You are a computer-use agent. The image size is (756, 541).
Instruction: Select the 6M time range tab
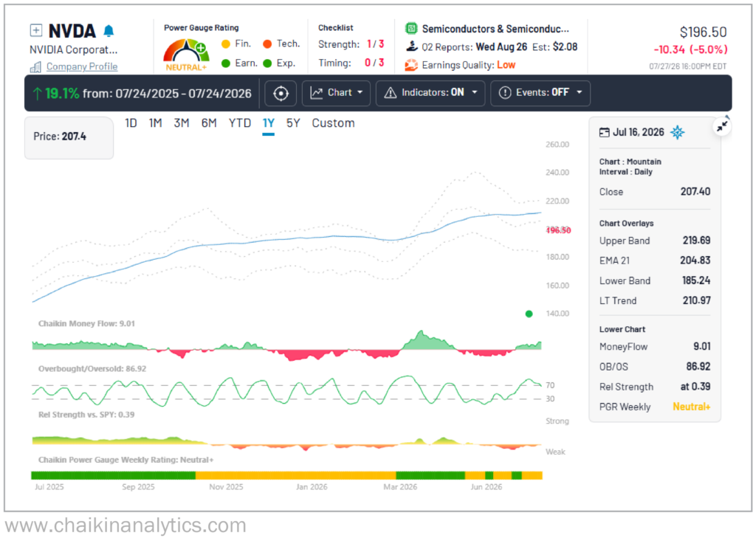tap(209, 123)
